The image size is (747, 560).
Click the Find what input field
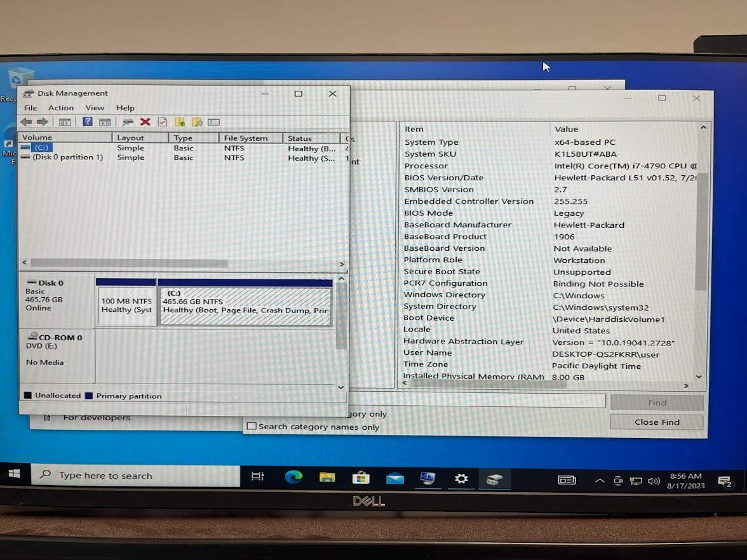click(x=476, y=401)
